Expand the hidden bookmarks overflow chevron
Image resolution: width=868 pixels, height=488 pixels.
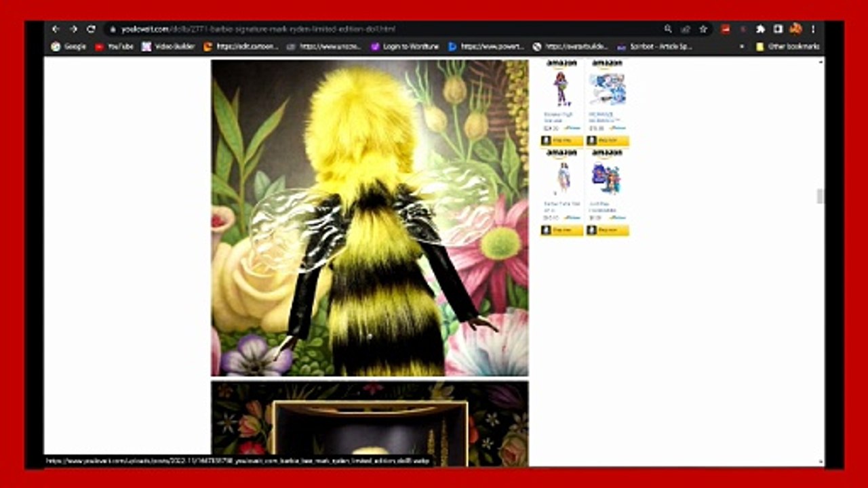point(742,47)
